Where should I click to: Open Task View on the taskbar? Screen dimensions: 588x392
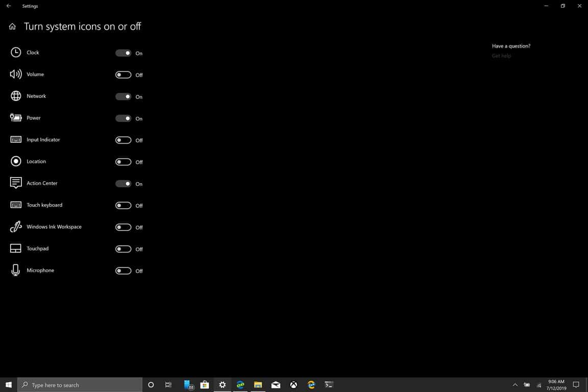click(x=168, y=385)
